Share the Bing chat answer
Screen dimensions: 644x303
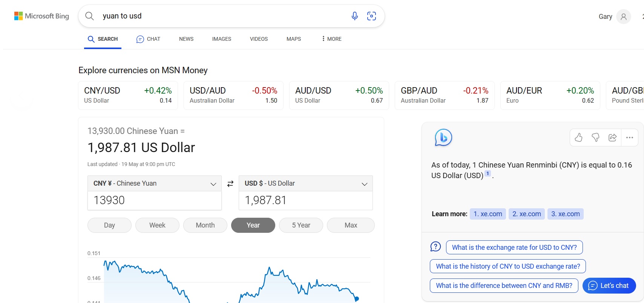click(613, 138)
